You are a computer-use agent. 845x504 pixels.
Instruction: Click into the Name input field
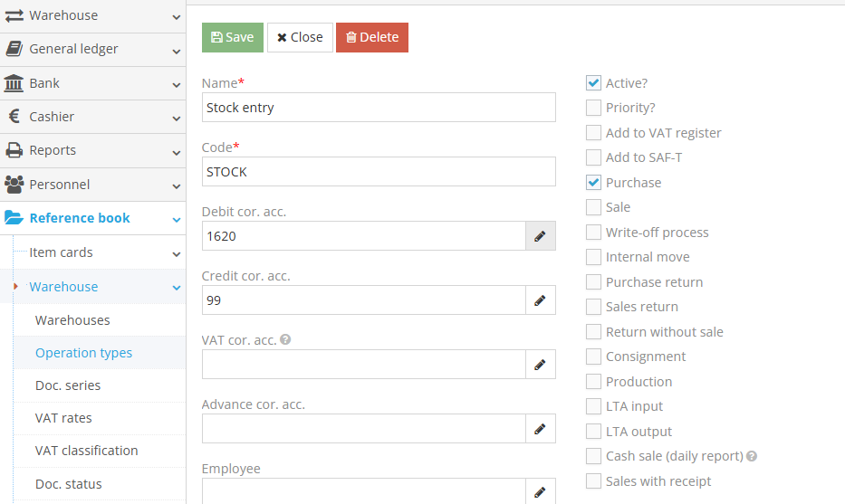click(379, 108)
